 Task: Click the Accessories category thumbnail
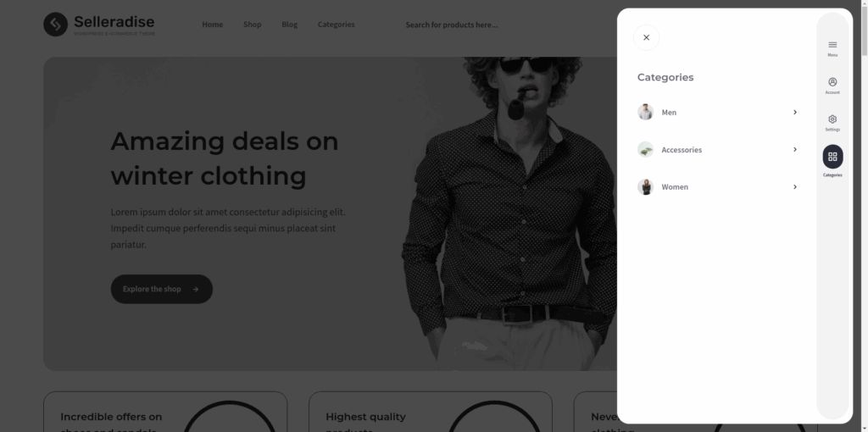[645, 149]
